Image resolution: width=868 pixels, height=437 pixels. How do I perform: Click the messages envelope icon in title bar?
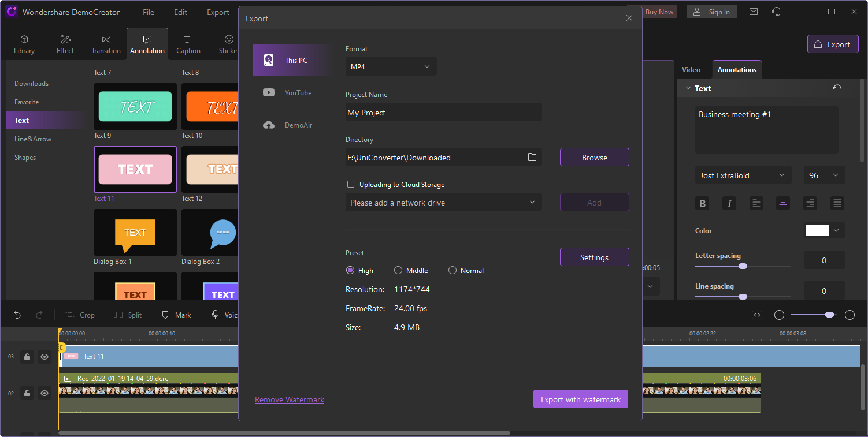[754, 12]
